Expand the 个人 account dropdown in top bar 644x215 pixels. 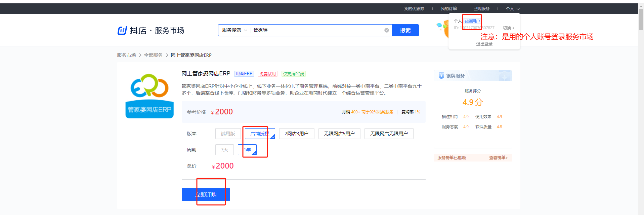coord(513,9)
